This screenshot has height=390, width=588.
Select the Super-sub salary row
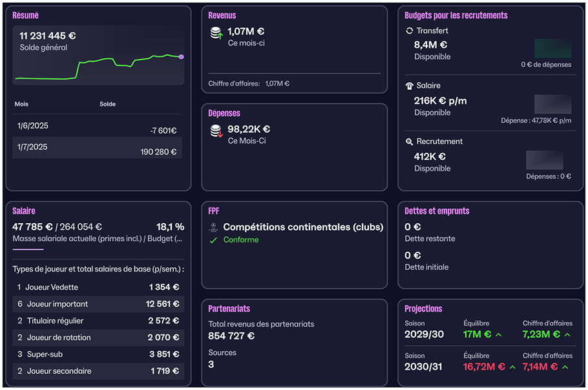(98, 354)
